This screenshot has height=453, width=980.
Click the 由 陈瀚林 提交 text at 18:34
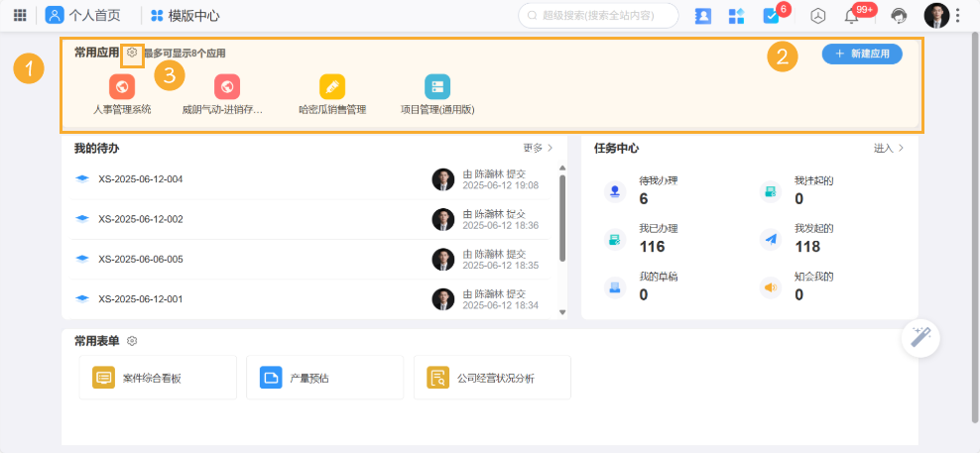[494, 293]
